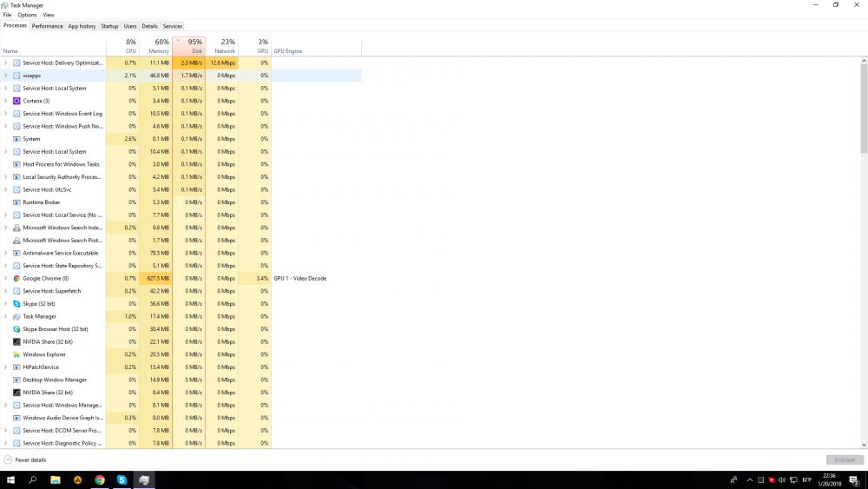Click Chrome's 627.5 MB memory cell
The width and height of the screenshot is (868, 489).
pos(155,279)
